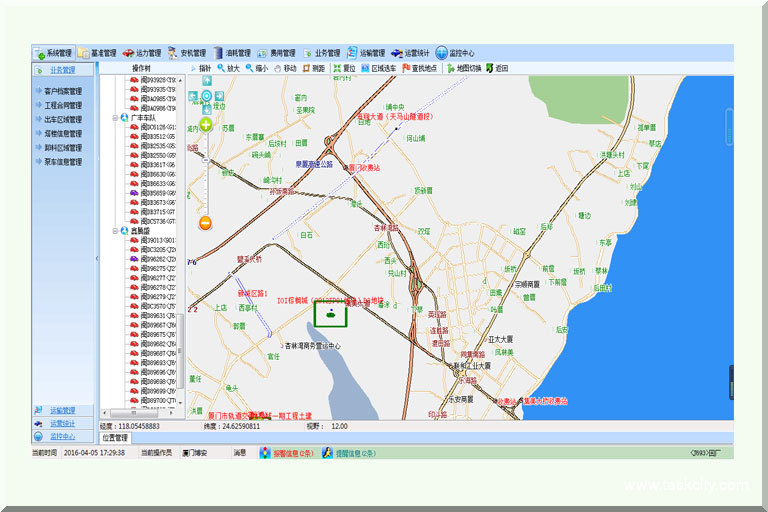Open 工程合同管理 in the sidebar
768x512 pixels.
point(63,105)
